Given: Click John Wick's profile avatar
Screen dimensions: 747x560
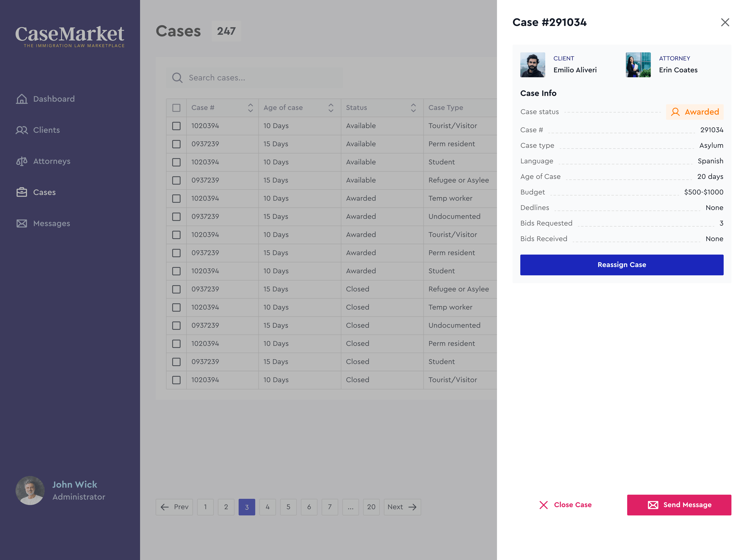Looking at the screenshot, I should (x=30, y=490).
